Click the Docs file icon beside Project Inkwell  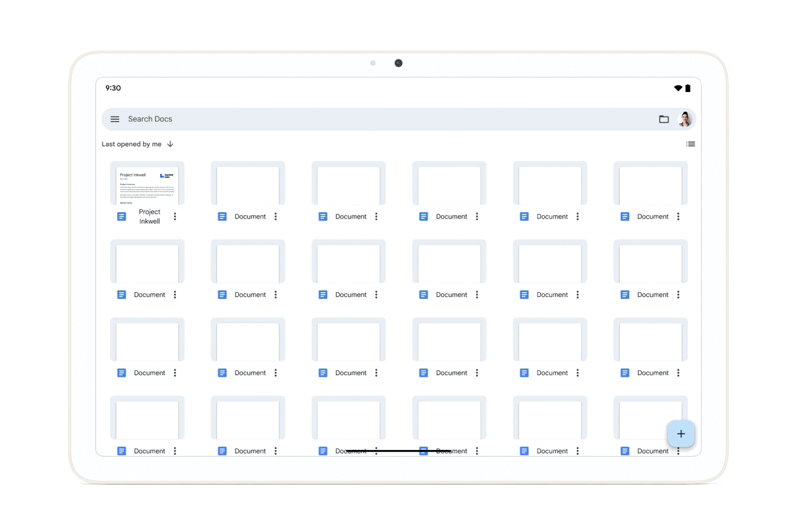point(122,217)
